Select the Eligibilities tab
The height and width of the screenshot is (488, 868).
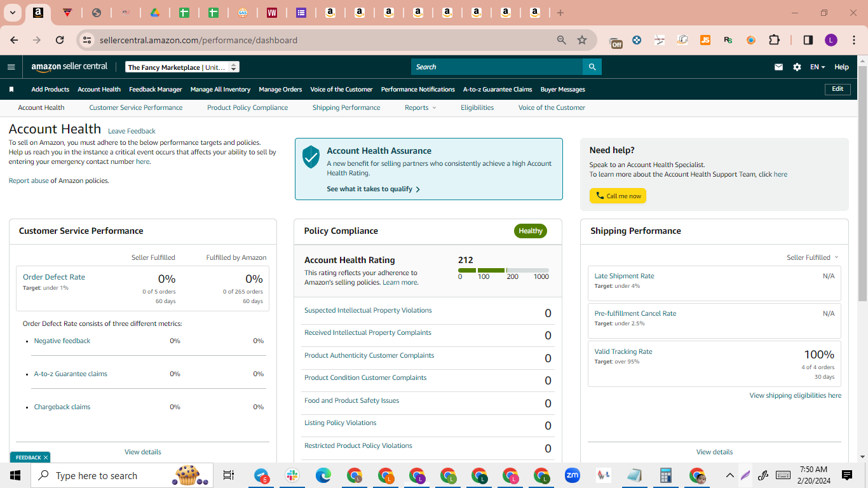[477, 108]
